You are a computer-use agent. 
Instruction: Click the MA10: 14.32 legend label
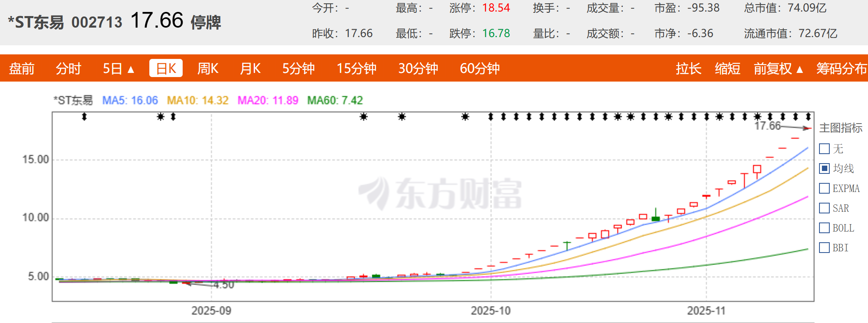(198, 101)
